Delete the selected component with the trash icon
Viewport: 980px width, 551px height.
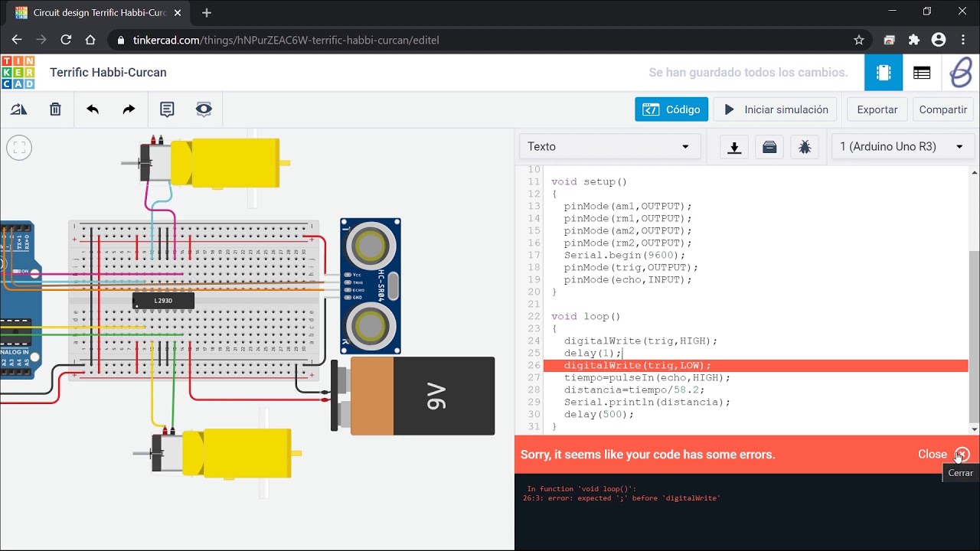pos(55,109)
